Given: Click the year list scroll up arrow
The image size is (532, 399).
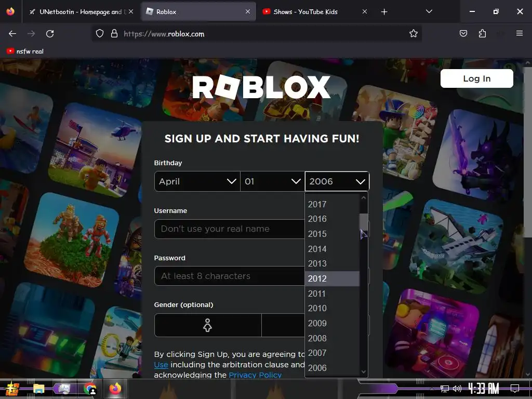Looking at the screenshot, I should pyautogui.click(x=364, y=197).
